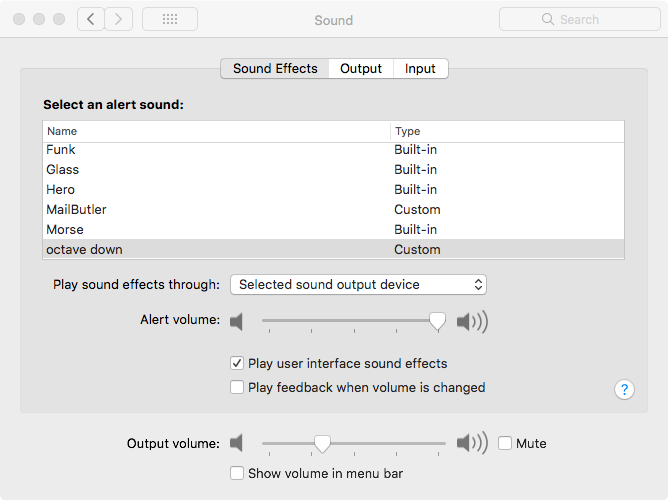This screenshot has width=668, height=500.
Task: Click the Alert volume slider thumb
Action: click(438, 322)
